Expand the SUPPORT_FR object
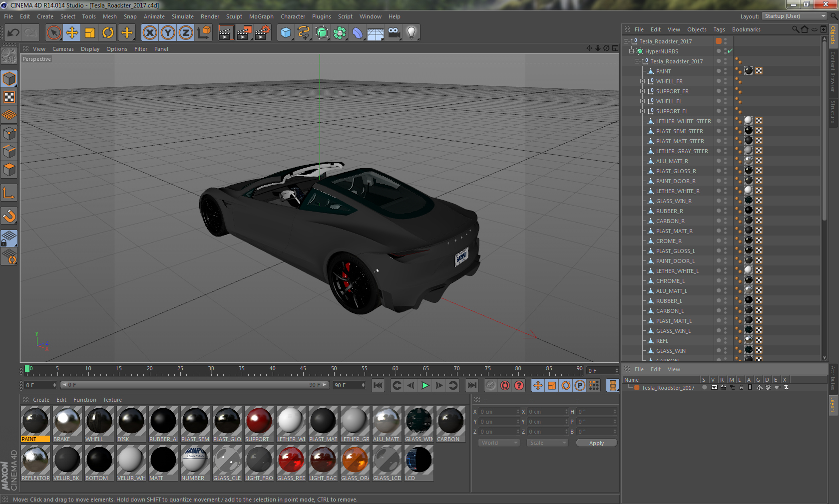 tap(643, 91)
